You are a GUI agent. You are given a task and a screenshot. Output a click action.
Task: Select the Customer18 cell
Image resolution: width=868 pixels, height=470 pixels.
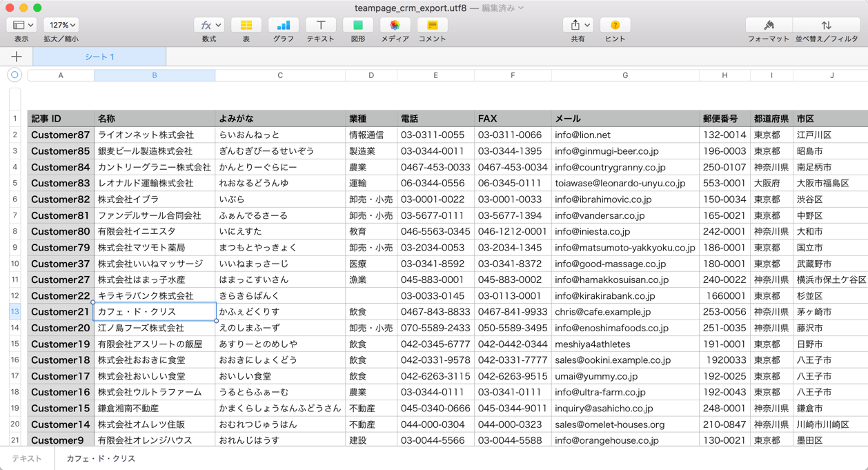(x=61, y=360)
